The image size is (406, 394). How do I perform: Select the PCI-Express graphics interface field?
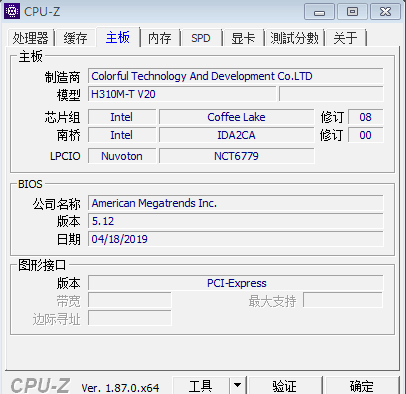[236, 283]
